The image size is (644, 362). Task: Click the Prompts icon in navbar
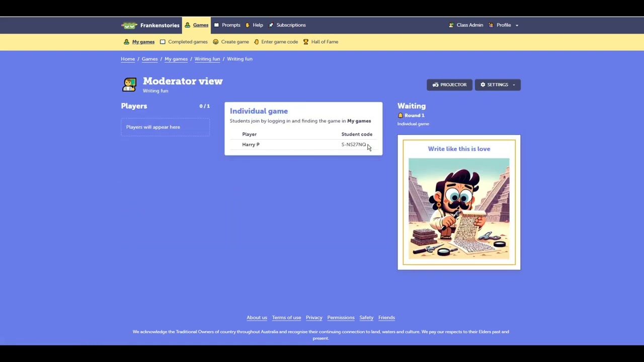[216, 25]
